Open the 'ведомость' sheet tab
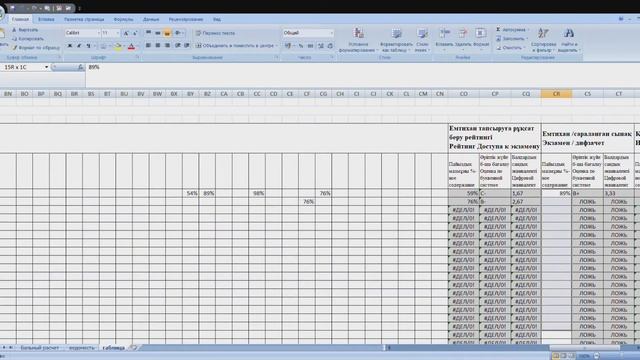This screenshot has width=640, height=360. [x=82, y=348]
